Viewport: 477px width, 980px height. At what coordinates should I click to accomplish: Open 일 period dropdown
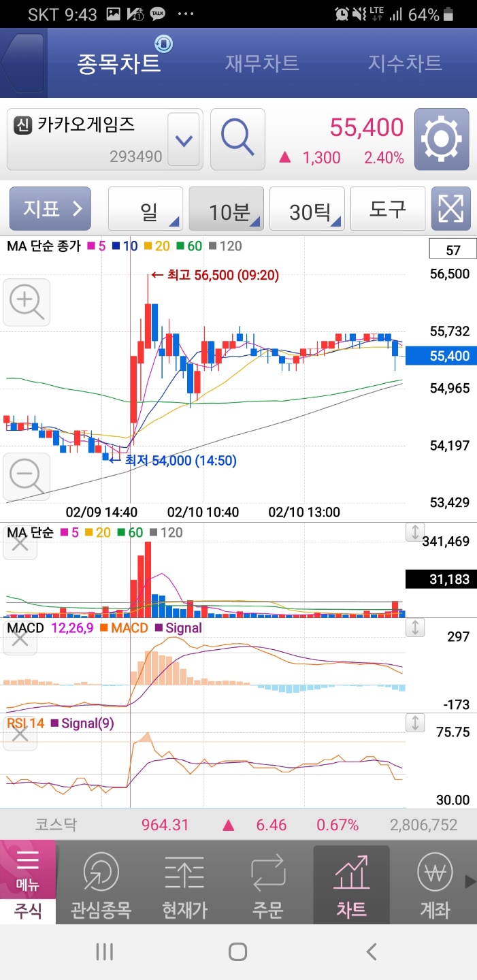point(146,209)
